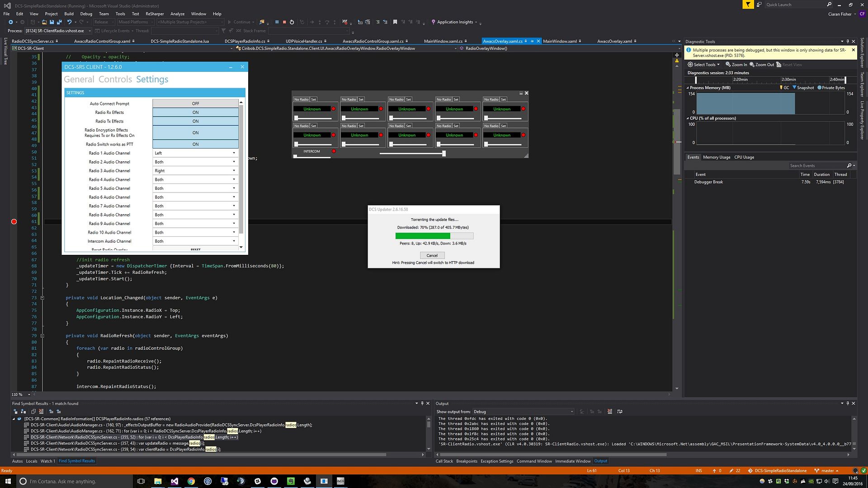
Task: Zoom In on diagnostics timeline
Action: 736,65
